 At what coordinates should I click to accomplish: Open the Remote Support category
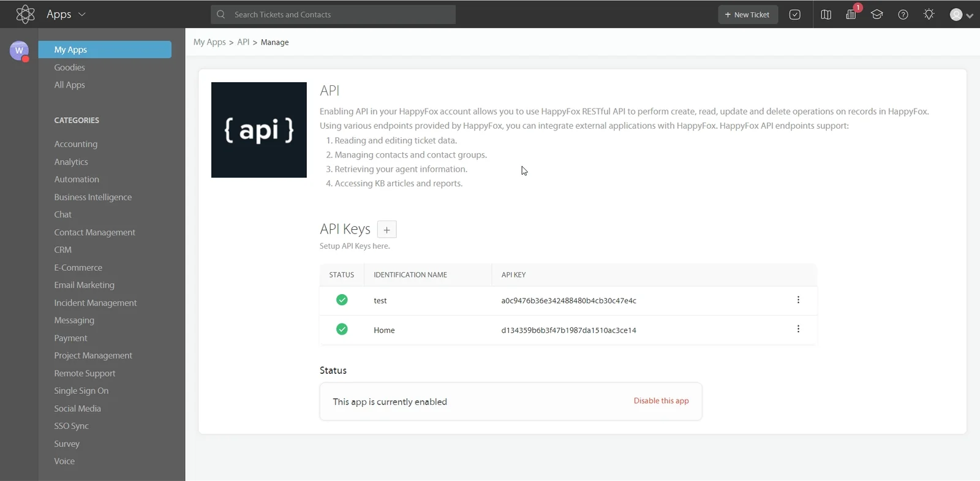[85, 373]
